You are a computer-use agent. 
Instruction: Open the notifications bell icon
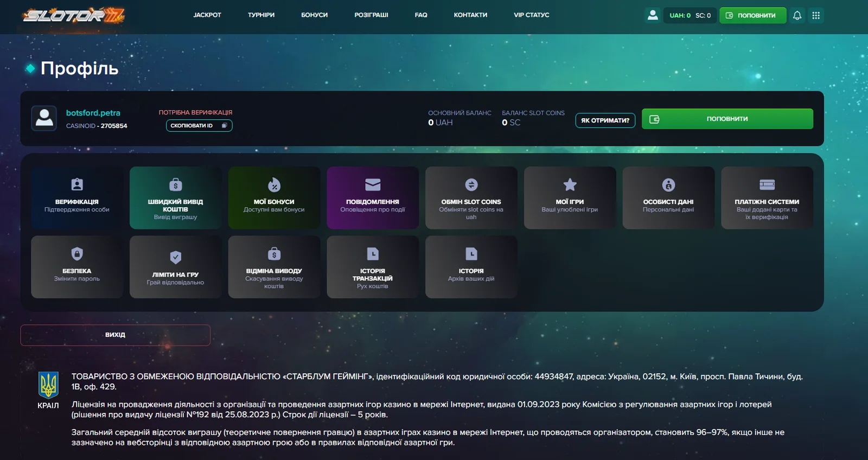tap(797, 15)
